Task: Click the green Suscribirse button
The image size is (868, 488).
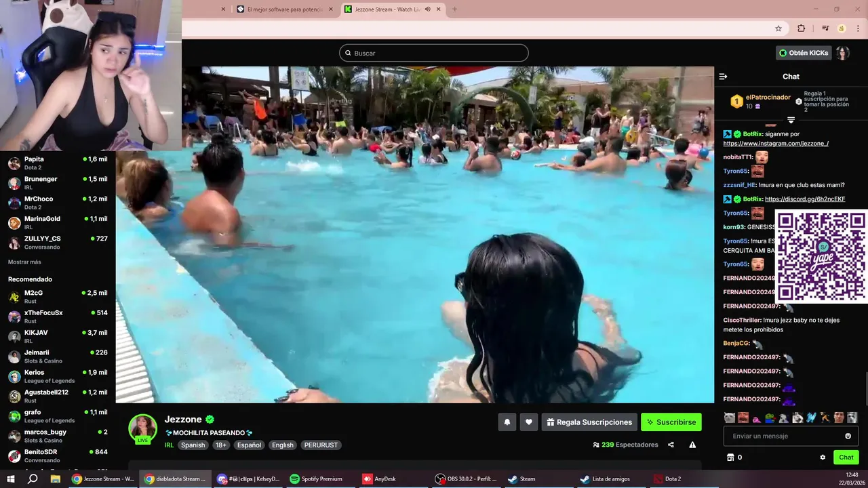Action: click(x=671, y=422)
